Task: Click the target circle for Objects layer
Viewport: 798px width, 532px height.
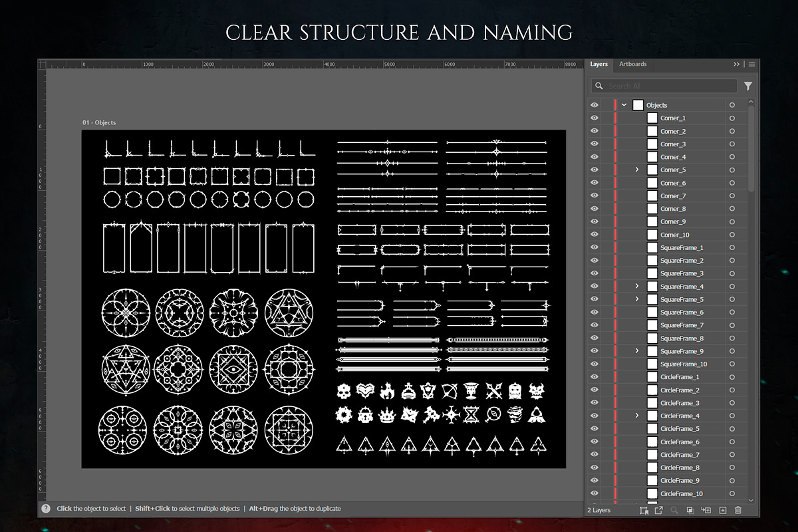Action: click(732, 105)
